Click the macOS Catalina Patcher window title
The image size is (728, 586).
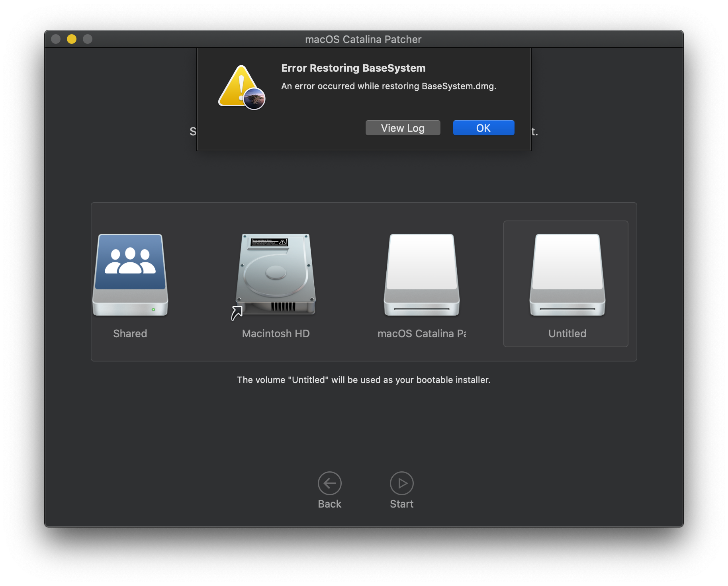coord(363,39)
